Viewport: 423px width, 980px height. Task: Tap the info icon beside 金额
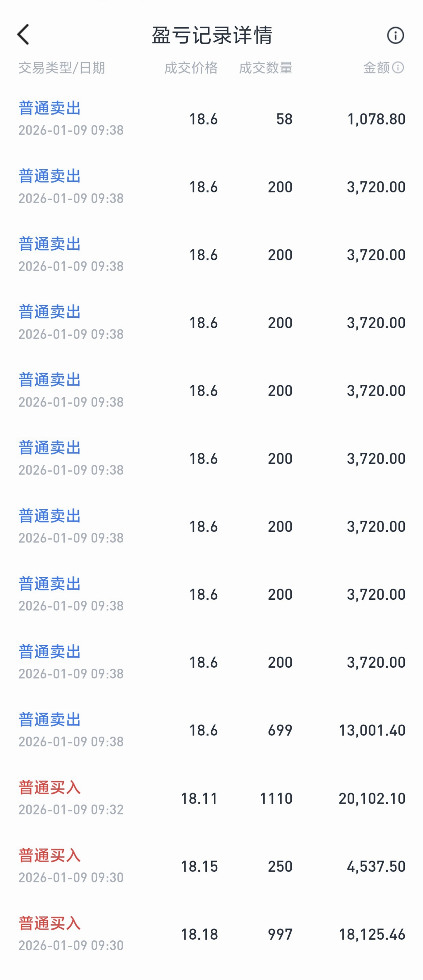pos(398,68)
